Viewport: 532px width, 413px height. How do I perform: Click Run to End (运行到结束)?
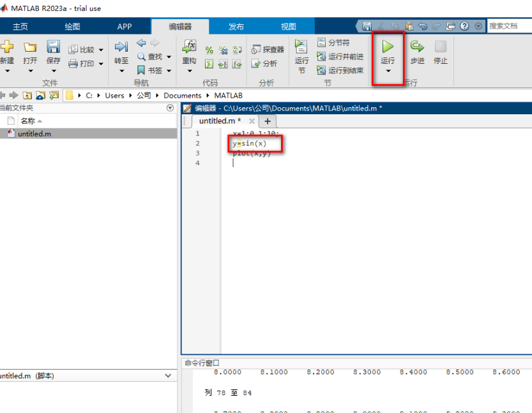[x=340, y=70]
